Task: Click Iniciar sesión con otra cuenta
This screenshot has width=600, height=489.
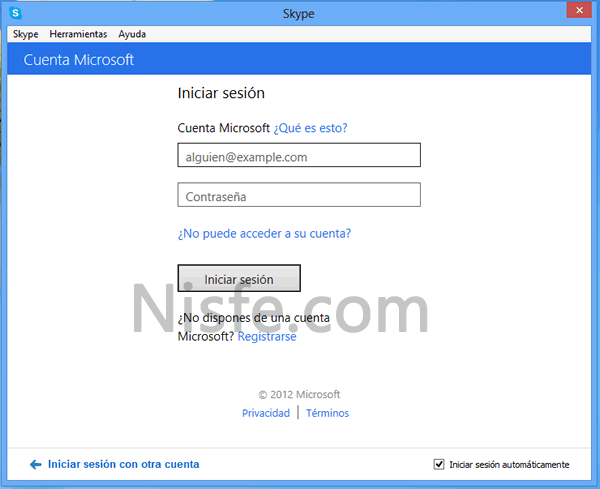Action: click(123, 464)
